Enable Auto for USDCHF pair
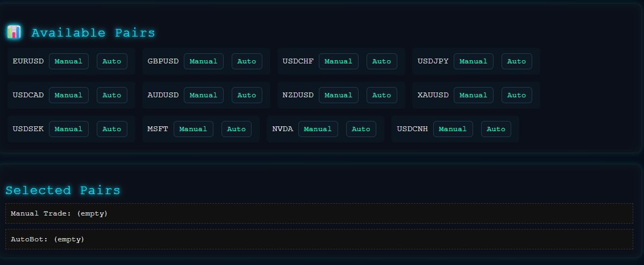The image size is (644, 265). coord(382,61)
